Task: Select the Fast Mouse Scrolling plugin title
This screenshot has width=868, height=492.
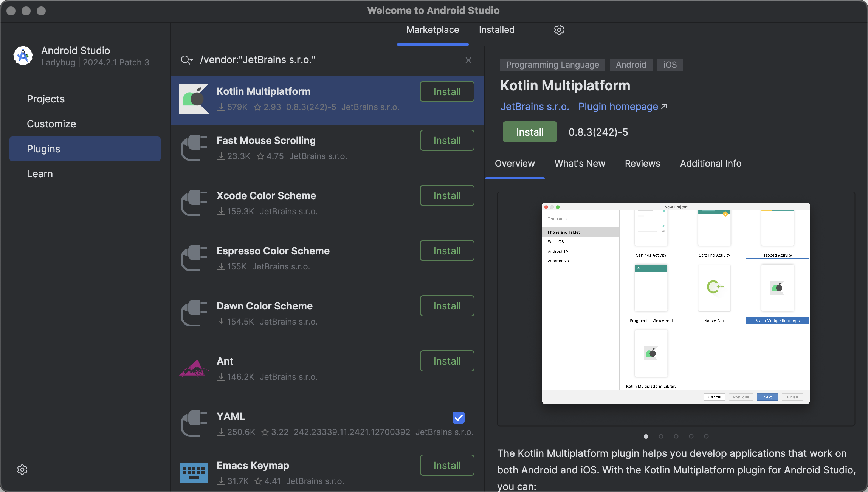Action: click(266, 141)
